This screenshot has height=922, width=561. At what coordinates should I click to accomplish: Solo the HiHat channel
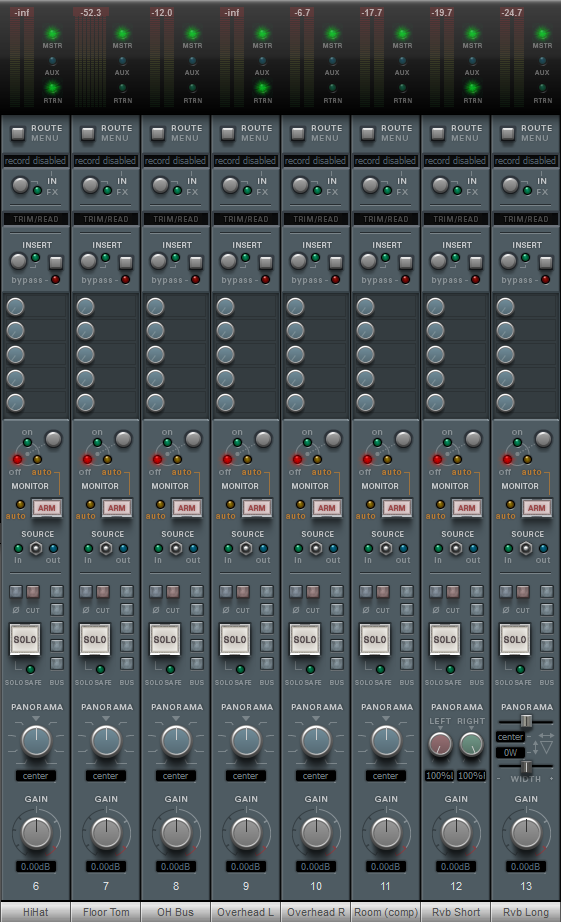[25, 639]
